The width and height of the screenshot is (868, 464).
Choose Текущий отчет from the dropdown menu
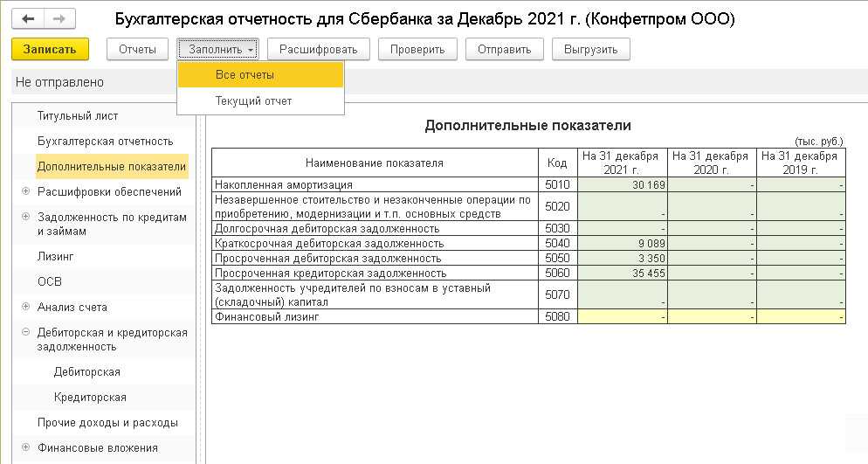(x=253, y=101)
